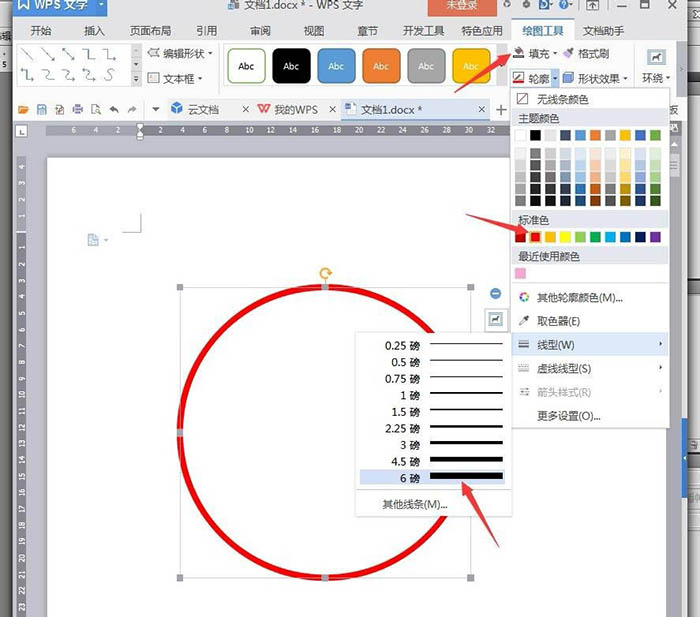Screen dimensions: 700x617
Task: Click the new tab plus icon
Action: (501, 109)
